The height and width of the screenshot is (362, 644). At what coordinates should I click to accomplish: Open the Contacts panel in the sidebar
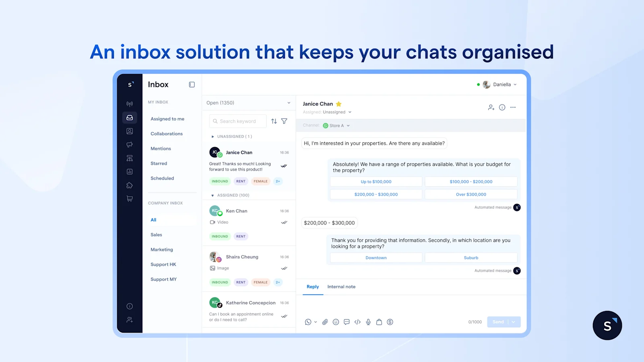(x=130, y=131)
